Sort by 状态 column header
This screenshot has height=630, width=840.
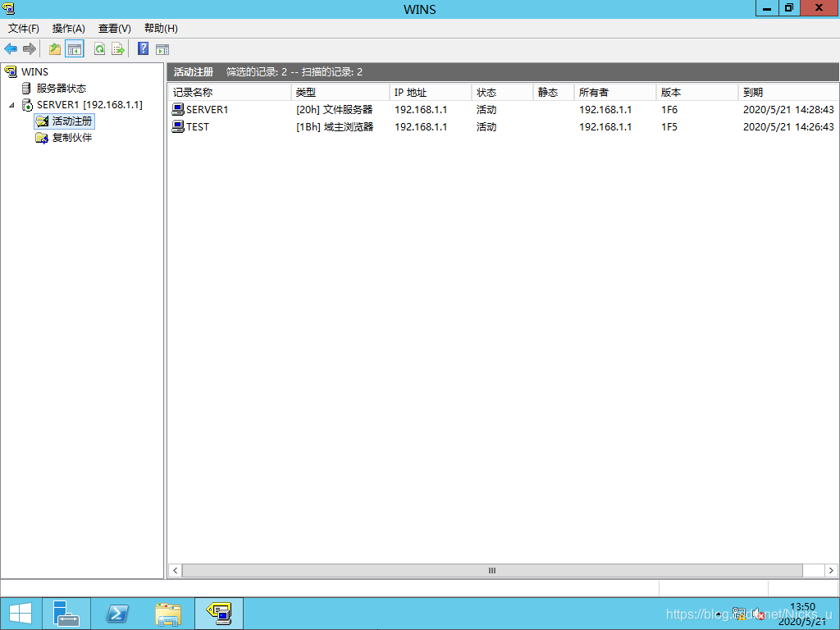[x=503, y=92]
